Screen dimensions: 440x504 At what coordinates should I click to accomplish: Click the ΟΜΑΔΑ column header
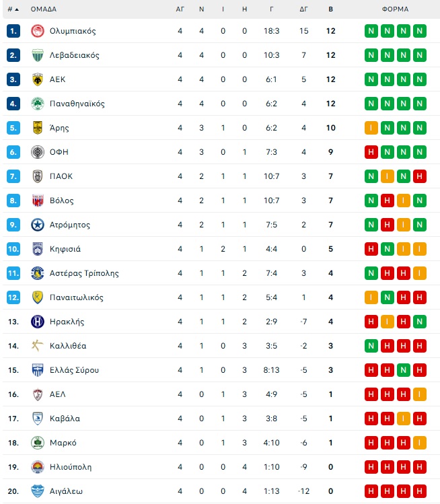tap(44, 9)
